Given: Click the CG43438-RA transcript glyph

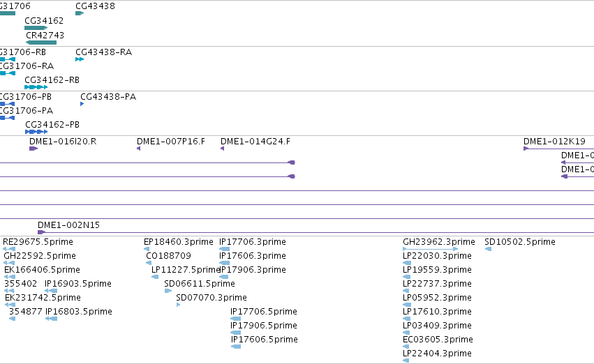Looking at the screenshot, I should click(80, 59).
